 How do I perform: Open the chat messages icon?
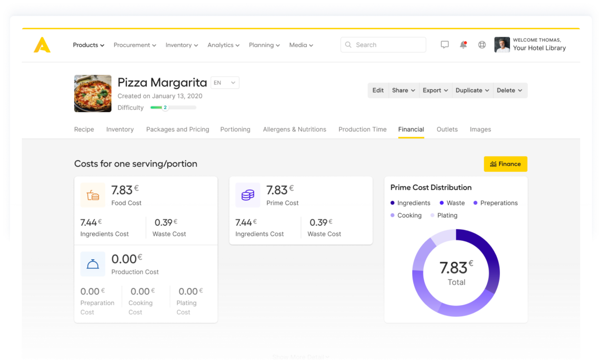[x=444, y=45]
